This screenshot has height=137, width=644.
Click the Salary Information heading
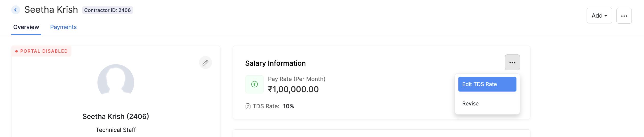(275, 63)
